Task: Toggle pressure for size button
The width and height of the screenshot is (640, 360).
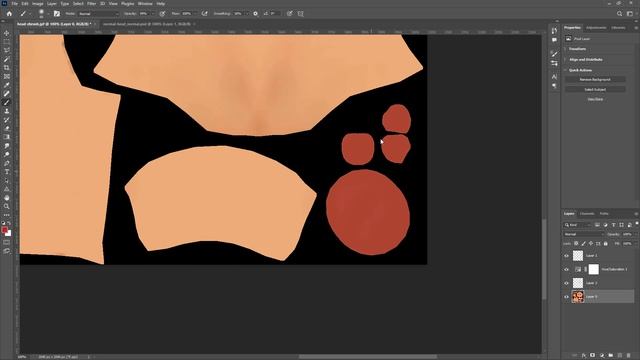Action: (x=289, y=13)
